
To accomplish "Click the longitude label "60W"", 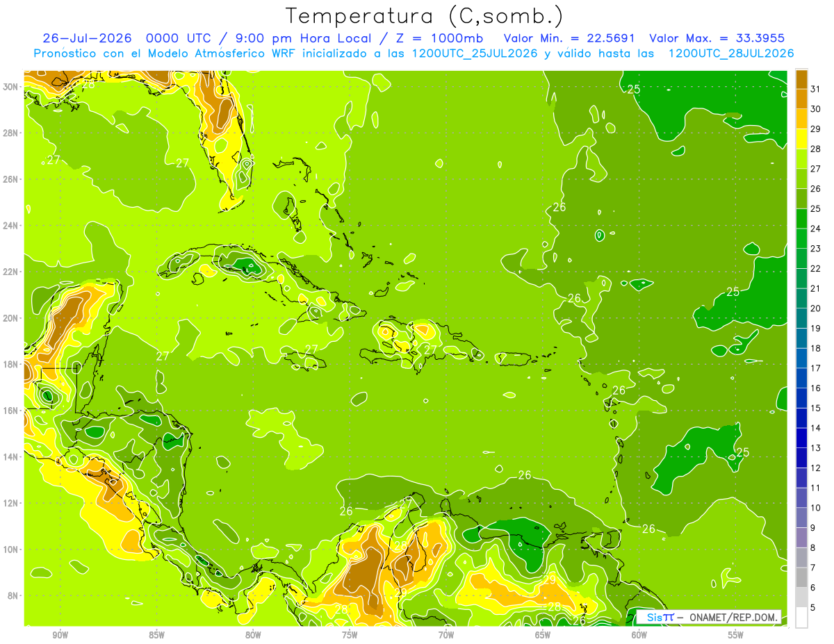I will pyautogui.click(x=639, y=635).
